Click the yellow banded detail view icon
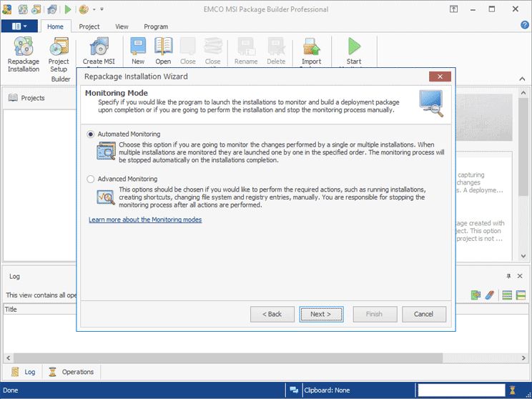Screen dimensions: 532x399 [521, 295]
